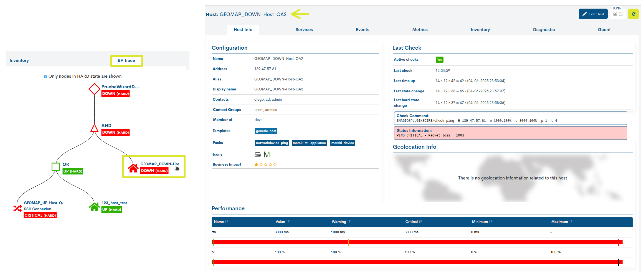Open the Events tab
Viewport: 644px width, 276px height.
(x=362, y=30)
